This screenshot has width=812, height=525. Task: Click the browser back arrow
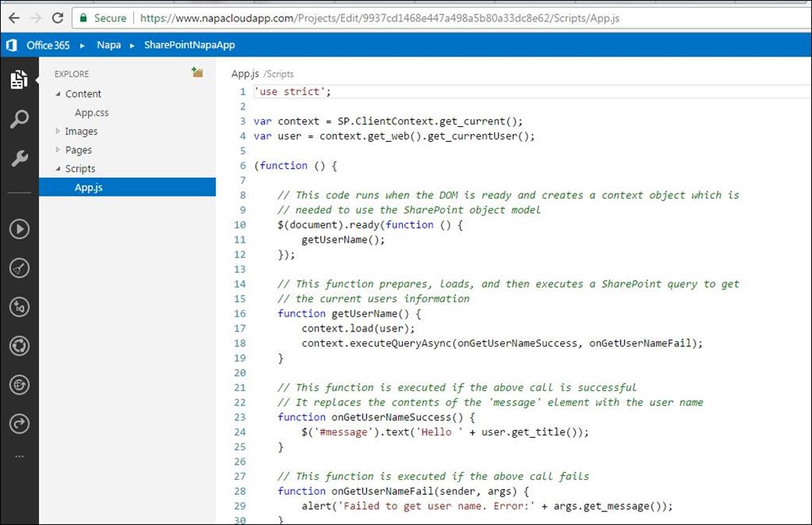[x=14, y=18]
